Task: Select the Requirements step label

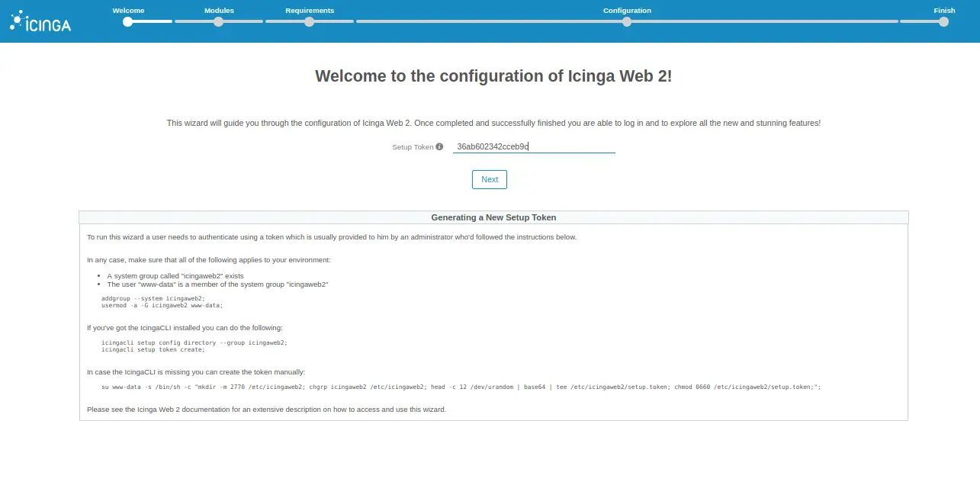Action: coord(310,11)
